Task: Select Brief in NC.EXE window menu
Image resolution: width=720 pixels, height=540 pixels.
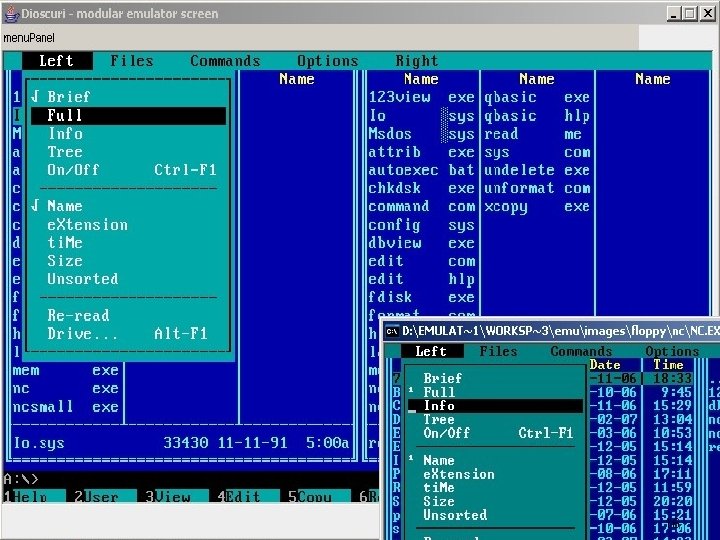Action: pyautogui.click(x=496, y=378)
